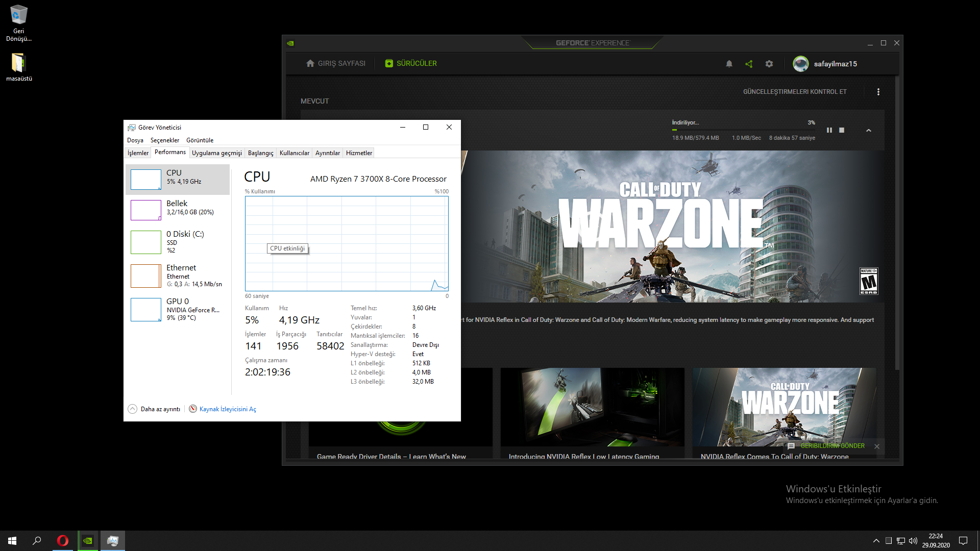This screenshot has width=980, height=551.
Task: Click GÜNCELLEŞTİRMELERİ KONTROL ET button
Action: point(794,92)
